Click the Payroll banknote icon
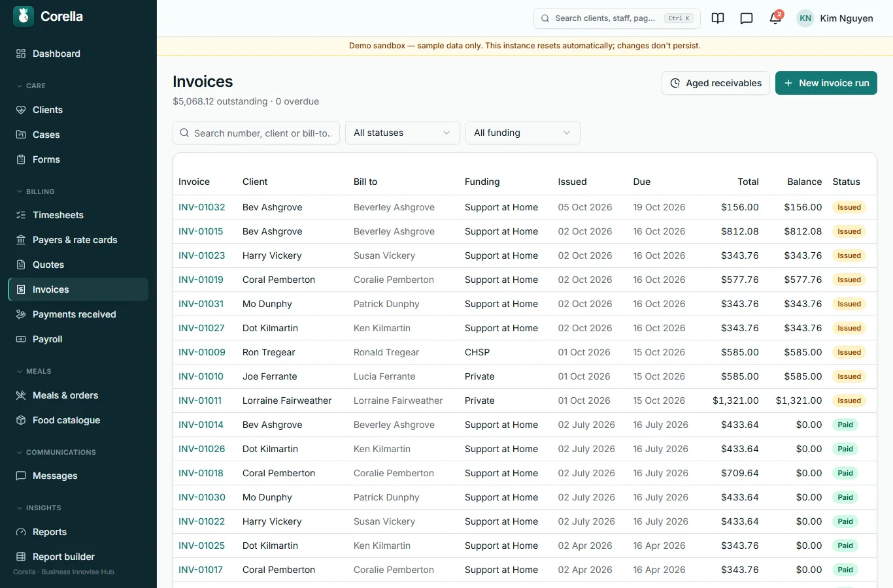Viewport: 893px width, 588px height. (x=21, y=339)
